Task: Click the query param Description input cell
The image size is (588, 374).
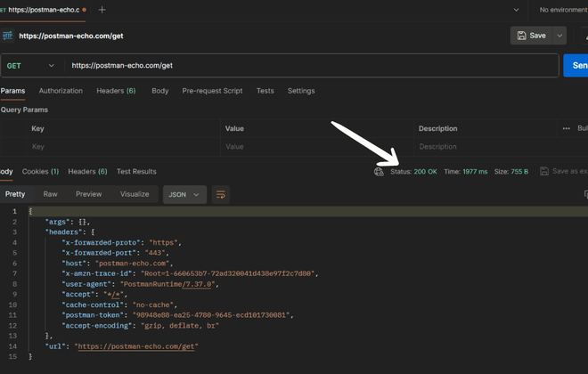Action: click(x=501, y=147)
